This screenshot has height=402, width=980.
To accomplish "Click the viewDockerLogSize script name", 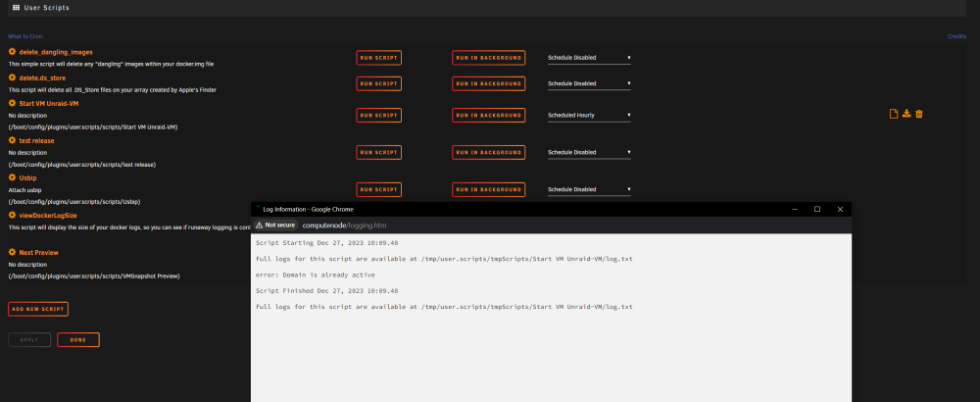I will pyautogui.click(x=48, y=215).
